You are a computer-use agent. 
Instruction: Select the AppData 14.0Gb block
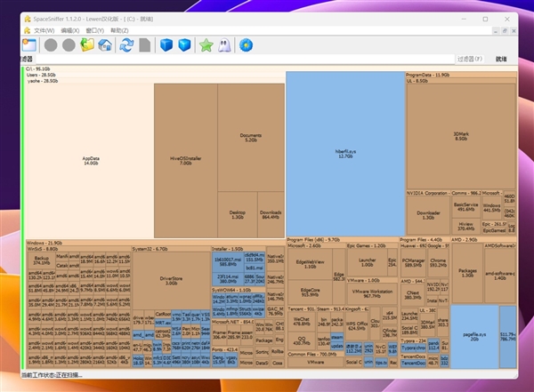coord(91,160)
